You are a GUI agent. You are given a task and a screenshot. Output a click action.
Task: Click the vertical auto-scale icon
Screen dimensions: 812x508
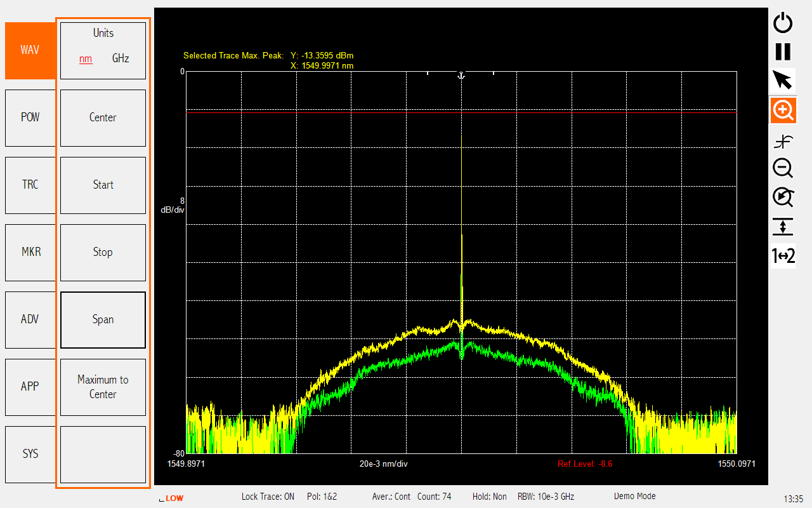pyautogui.click(x=783, y=227)
